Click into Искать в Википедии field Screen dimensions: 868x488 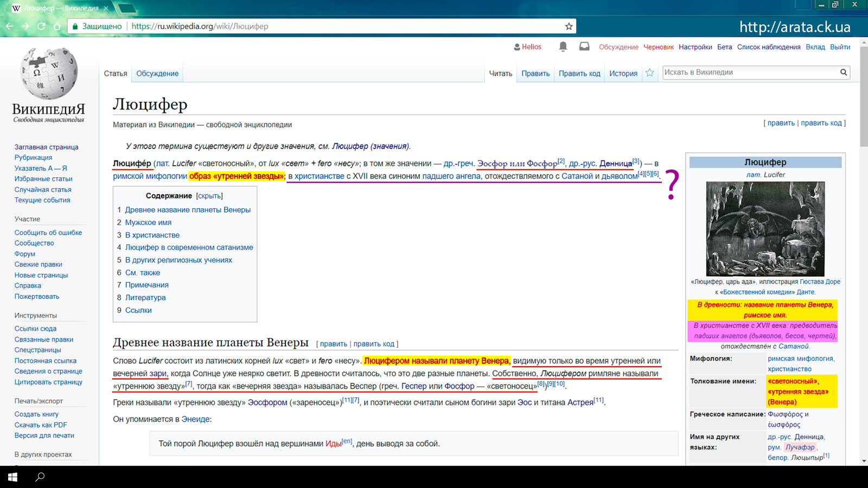(750, 72)
